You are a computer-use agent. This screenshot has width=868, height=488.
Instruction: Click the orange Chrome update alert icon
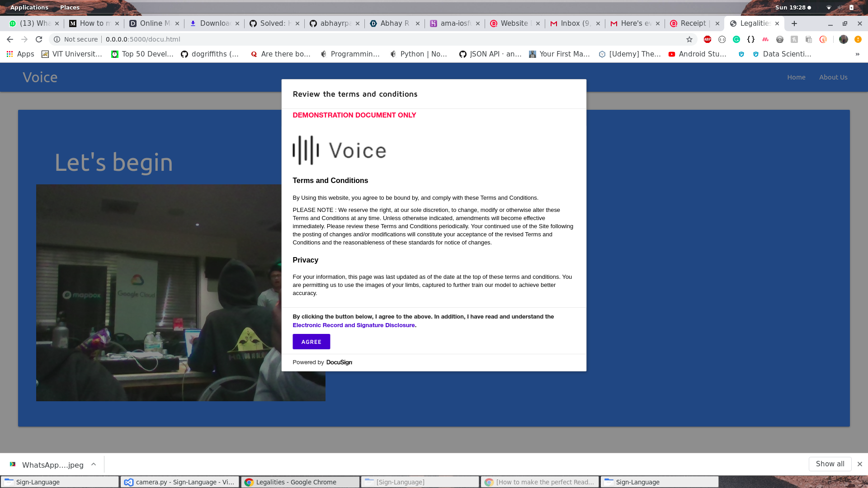(x=858, y=39)
